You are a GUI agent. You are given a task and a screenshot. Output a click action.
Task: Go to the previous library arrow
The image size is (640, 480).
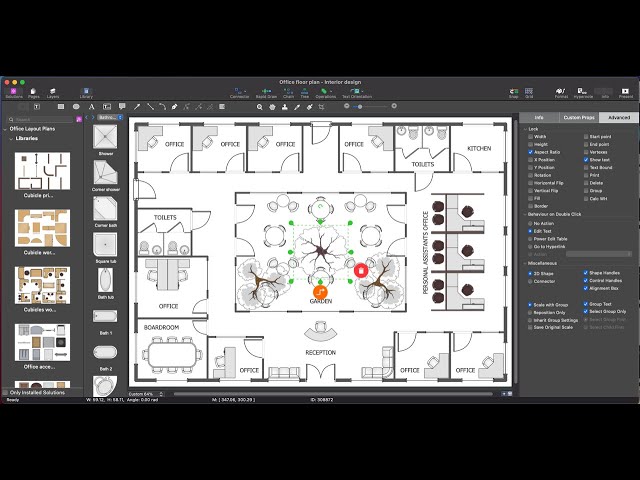(x=87, y=118)
